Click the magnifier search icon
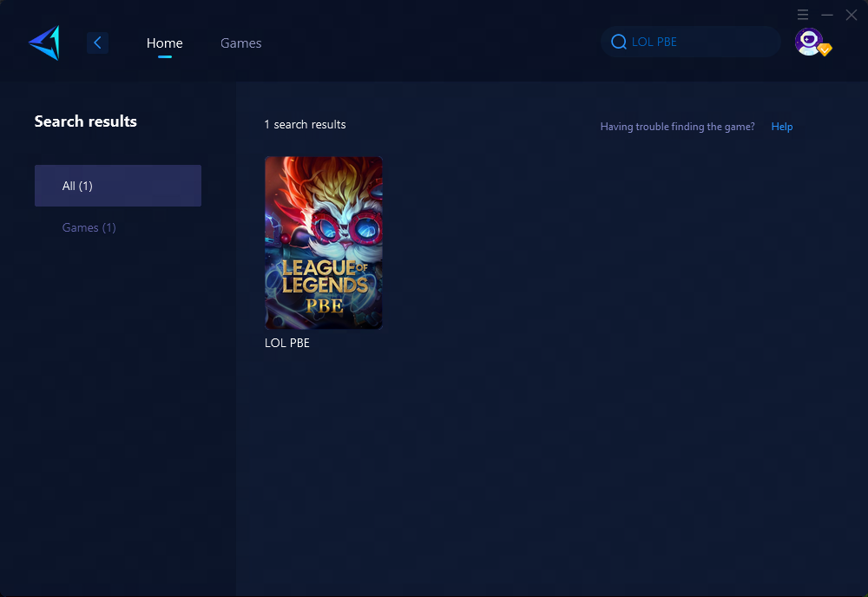Screen dimensions: 868x597 pos(619,42)
